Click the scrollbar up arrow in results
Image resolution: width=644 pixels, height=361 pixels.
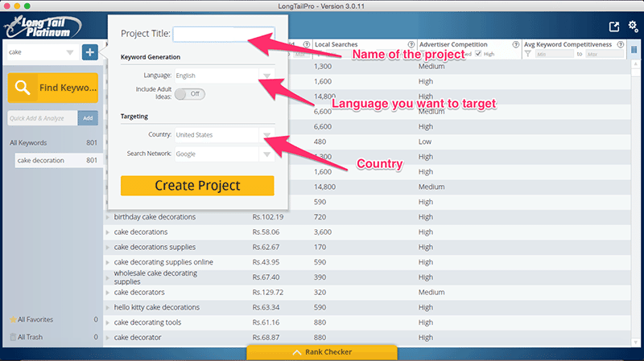coord(635,64)
